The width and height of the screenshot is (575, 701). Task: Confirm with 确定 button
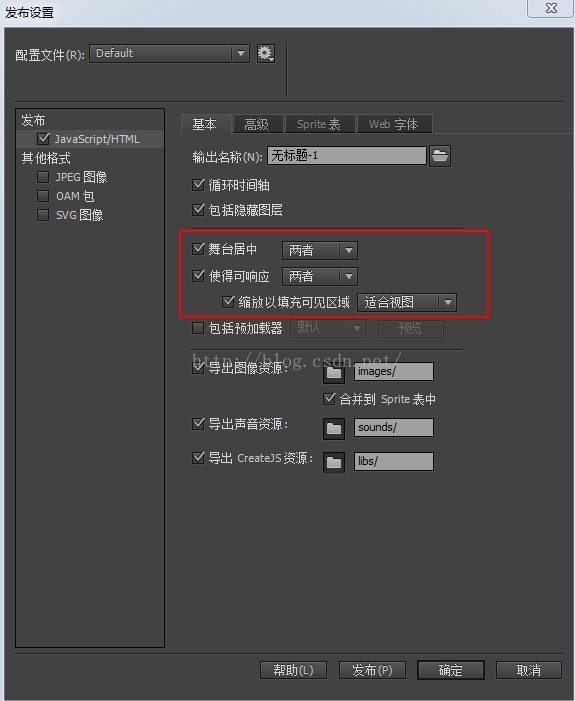point(451,670)
